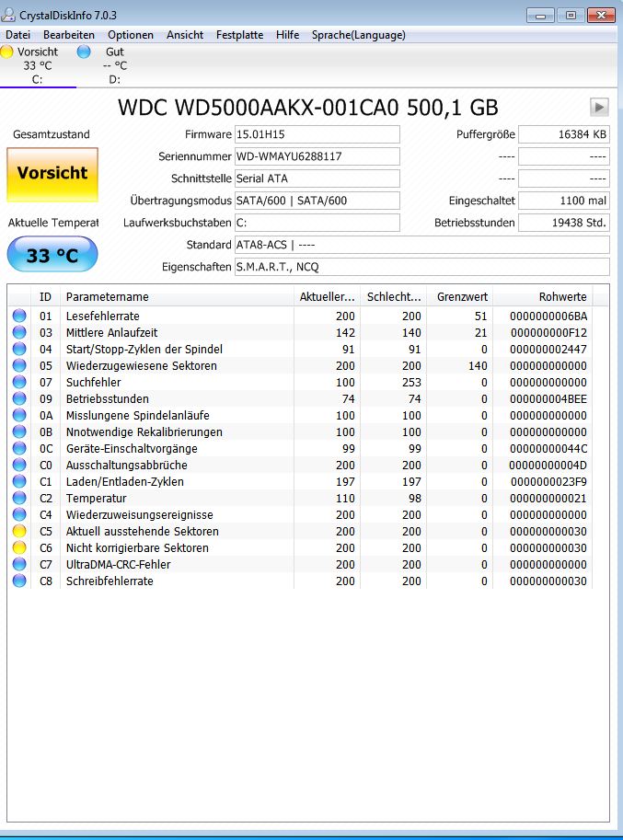Click raw value 000000002447
Image resolution: width=623 pixels, height=840 pixels.
(x=548, y=350)
